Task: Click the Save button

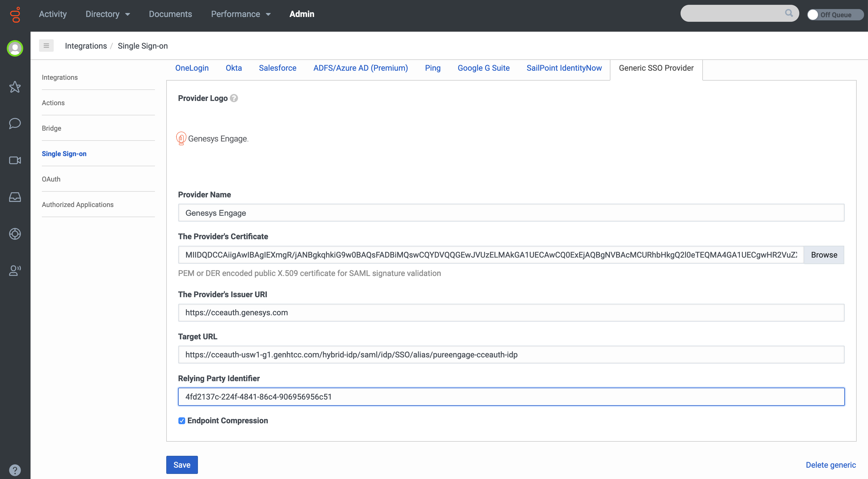Action: click(182, 465)
